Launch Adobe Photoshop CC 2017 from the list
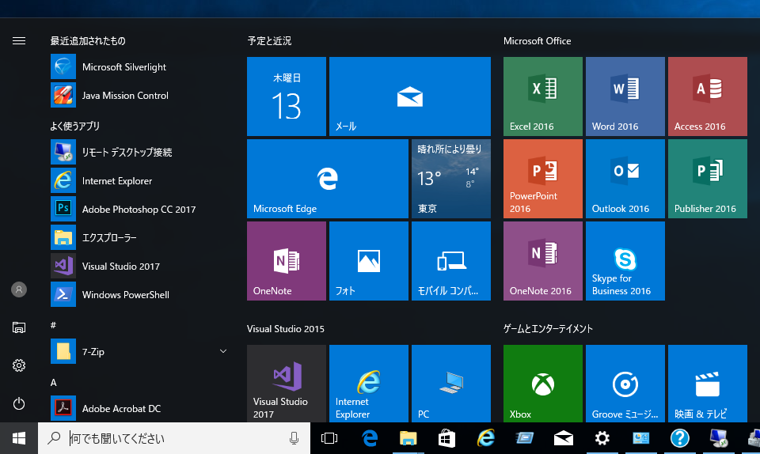 click(138, 209)
